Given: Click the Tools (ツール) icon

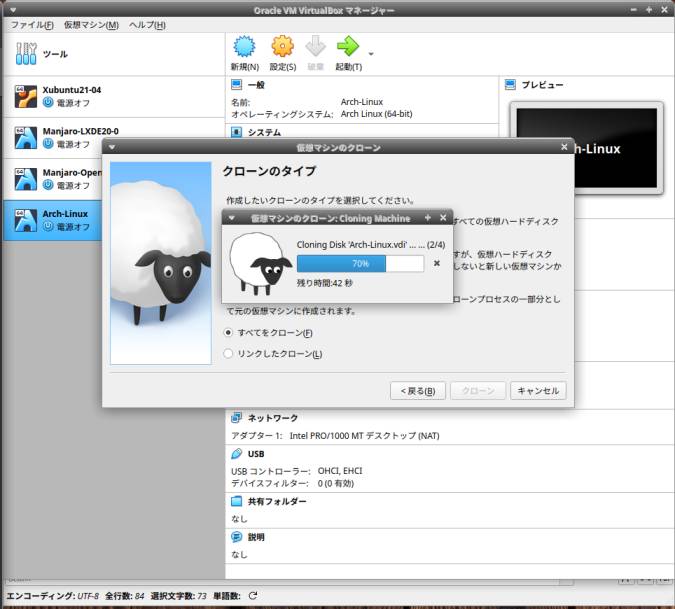Looking at the screenshot, I should (x=26, y=54).
